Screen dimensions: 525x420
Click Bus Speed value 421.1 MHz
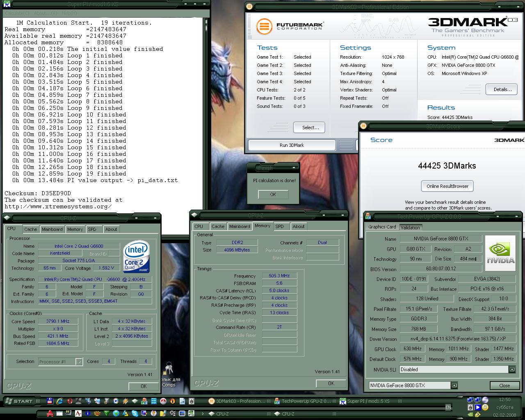(58, 336)
